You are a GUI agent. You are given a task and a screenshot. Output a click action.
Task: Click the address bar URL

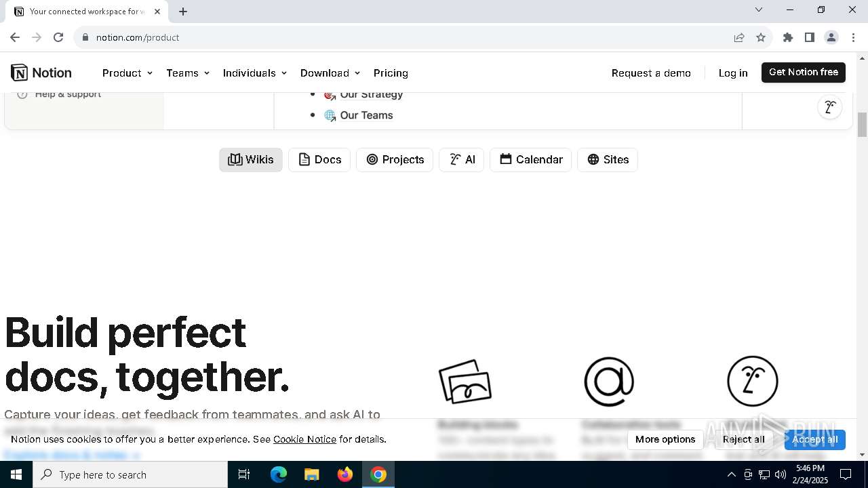coord(138,37)
